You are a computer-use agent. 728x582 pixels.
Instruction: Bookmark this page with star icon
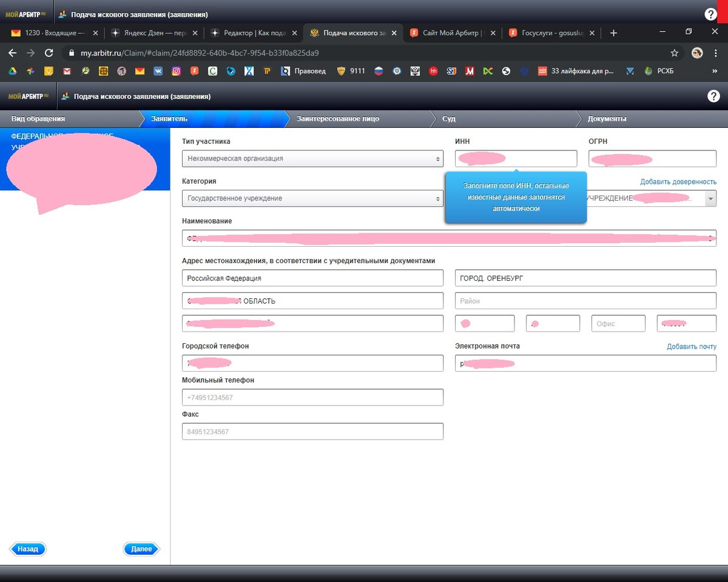[x=675, y=53]
